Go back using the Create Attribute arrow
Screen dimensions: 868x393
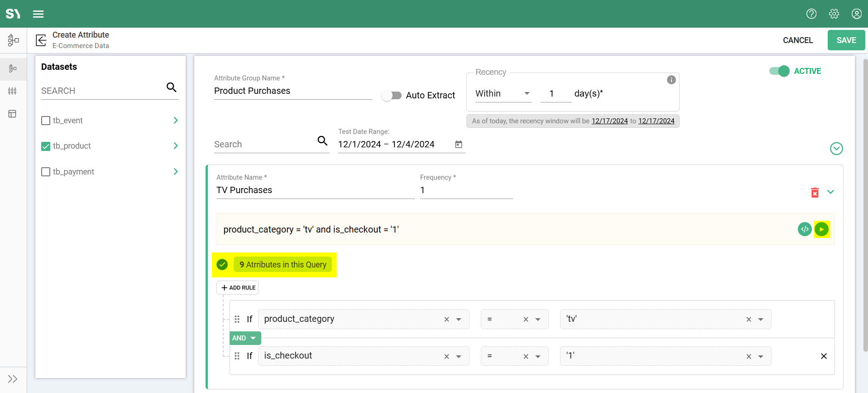point(41,40)
